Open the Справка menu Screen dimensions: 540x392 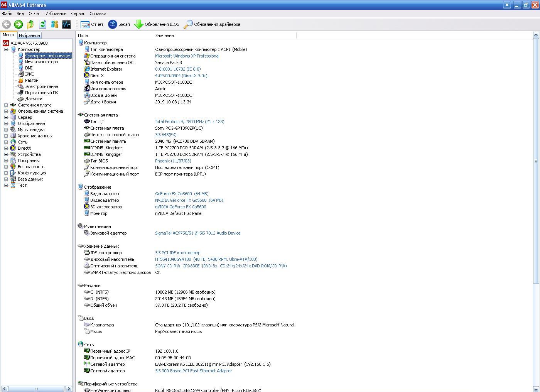click(98, 14)
